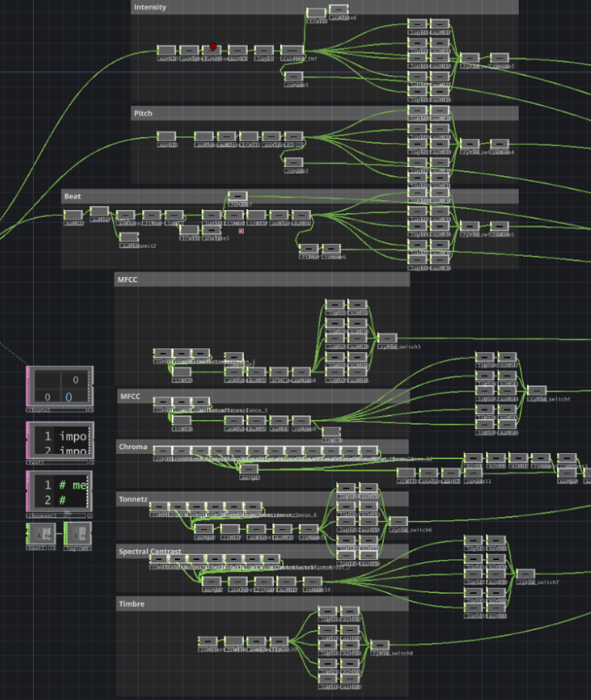Select switch8 node in Timbre group

click(380, 645)
